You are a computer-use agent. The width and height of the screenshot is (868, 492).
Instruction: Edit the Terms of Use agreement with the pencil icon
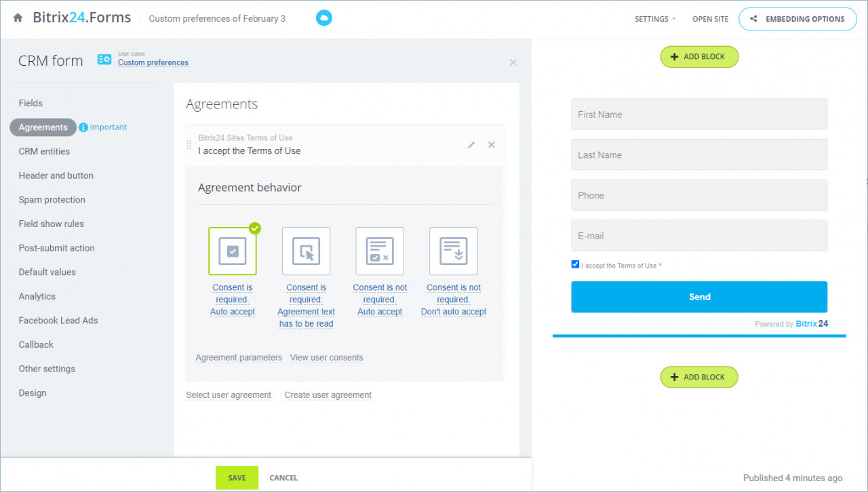coord(471,145)
